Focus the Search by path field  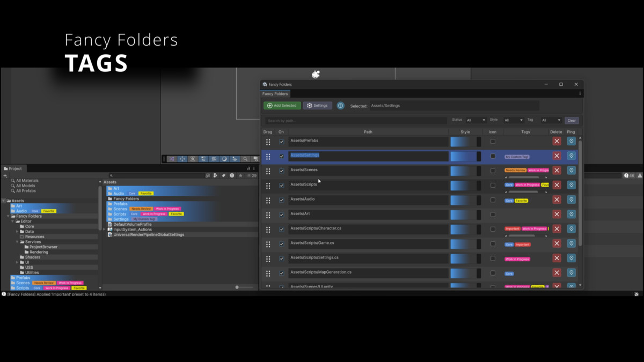pyautogui.click(x=356, y=121)
